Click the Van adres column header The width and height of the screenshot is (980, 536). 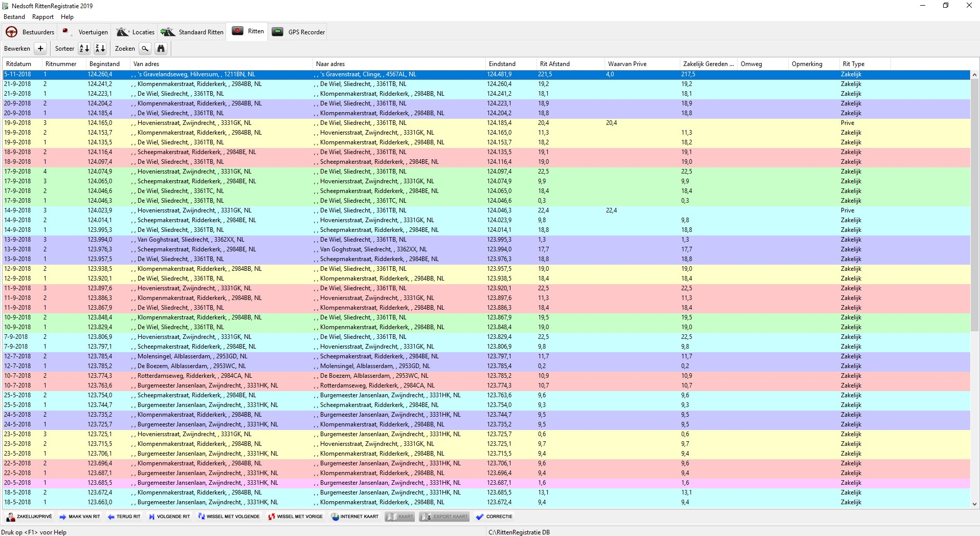(x=221, y=64)
